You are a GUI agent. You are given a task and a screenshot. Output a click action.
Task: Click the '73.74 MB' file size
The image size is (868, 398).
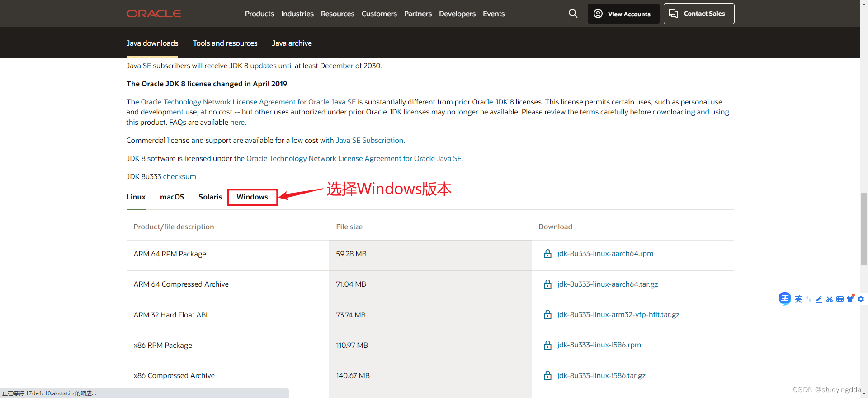tap(351, 315)
